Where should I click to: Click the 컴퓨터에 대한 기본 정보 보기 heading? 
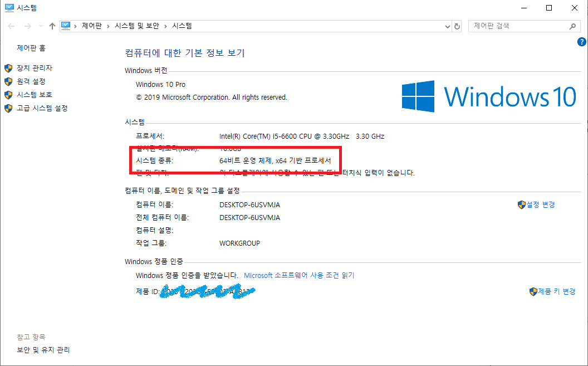(185, 53)
